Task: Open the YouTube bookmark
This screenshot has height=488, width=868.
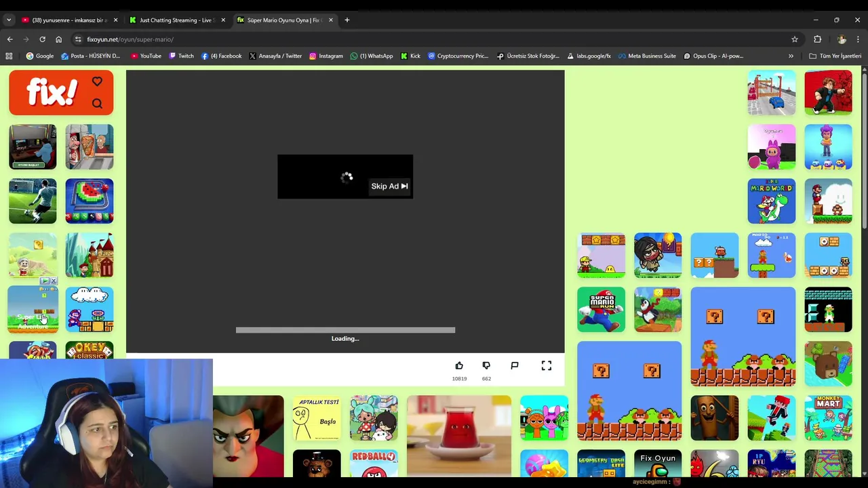Action: (146, 56)
